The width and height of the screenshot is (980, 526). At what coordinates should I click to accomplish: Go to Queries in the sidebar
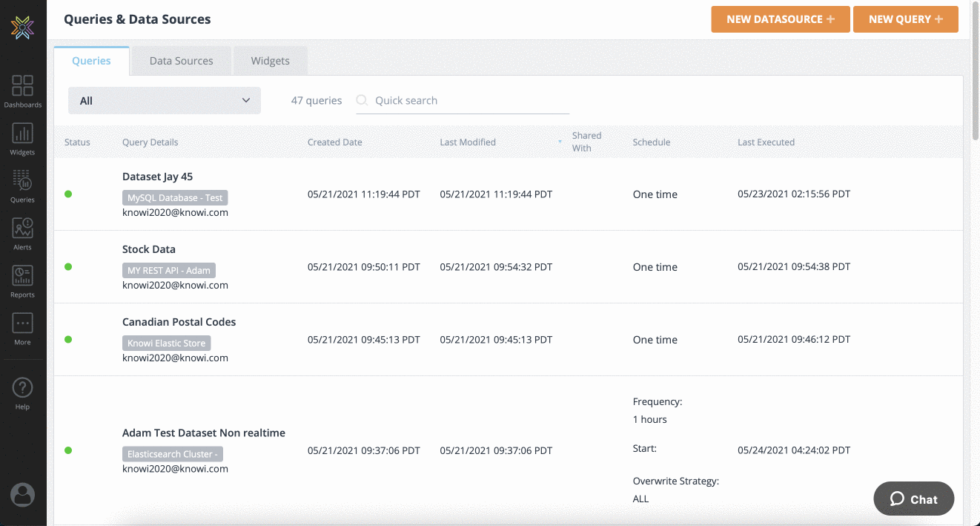(x=22, y=186)
